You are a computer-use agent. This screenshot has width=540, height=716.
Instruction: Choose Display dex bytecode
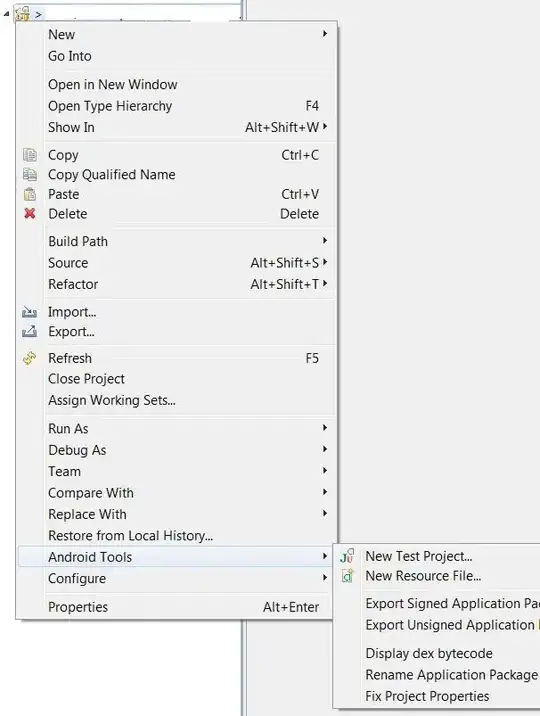(x=429, y=653)
